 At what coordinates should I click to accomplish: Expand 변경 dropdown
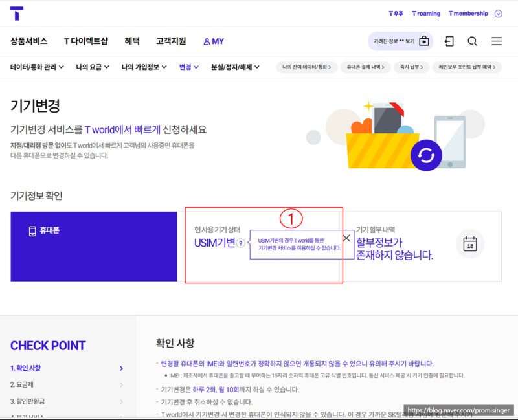point(188,67)
